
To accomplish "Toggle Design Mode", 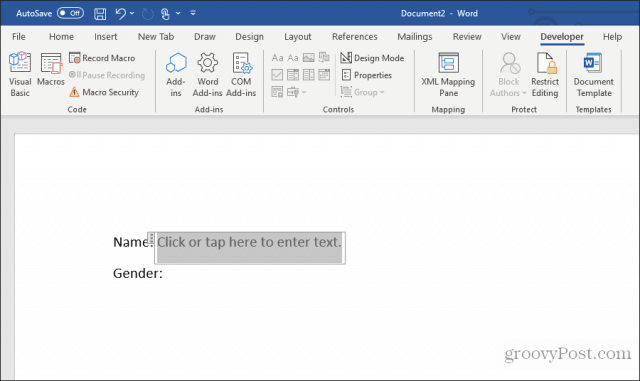I will point(372,58).
